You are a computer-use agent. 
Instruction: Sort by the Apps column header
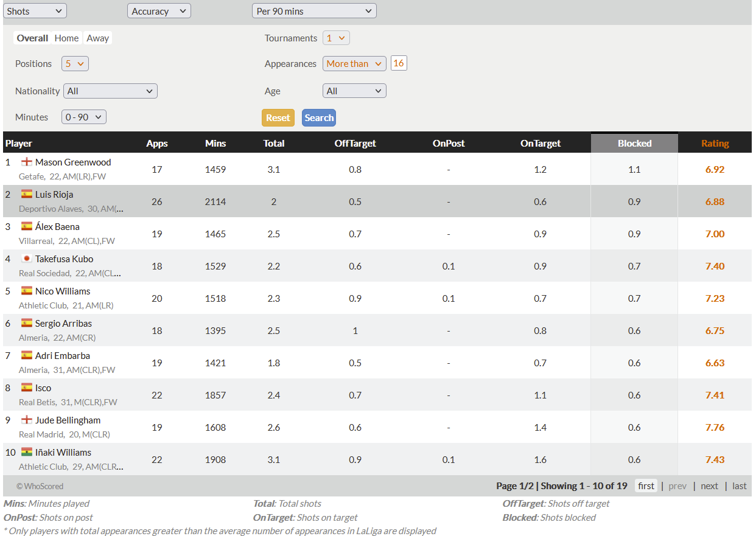(x=157, y=143)
